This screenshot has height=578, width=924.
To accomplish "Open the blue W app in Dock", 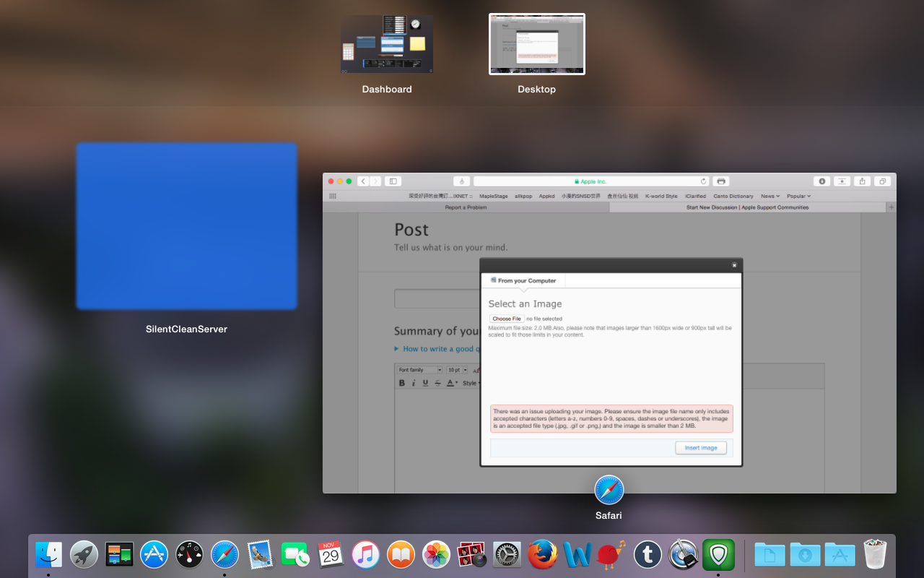I will tap(577, 555).
